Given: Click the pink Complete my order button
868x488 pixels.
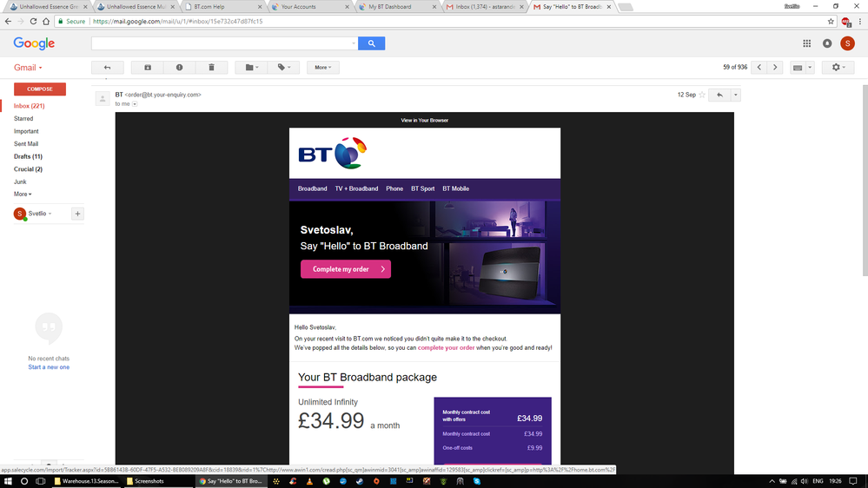Looking at the screenshot, I should click(x=346, y=269).
